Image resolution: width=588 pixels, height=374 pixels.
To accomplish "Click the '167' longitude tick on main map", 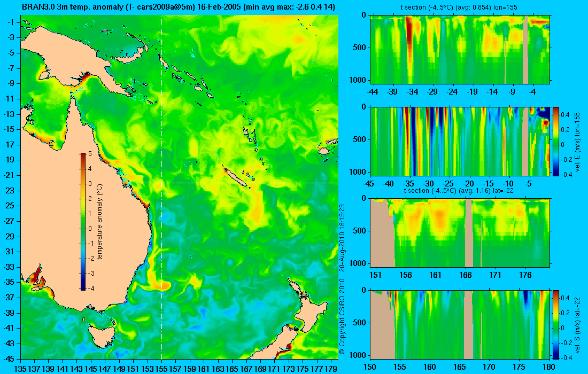I will tap(246, 369).
